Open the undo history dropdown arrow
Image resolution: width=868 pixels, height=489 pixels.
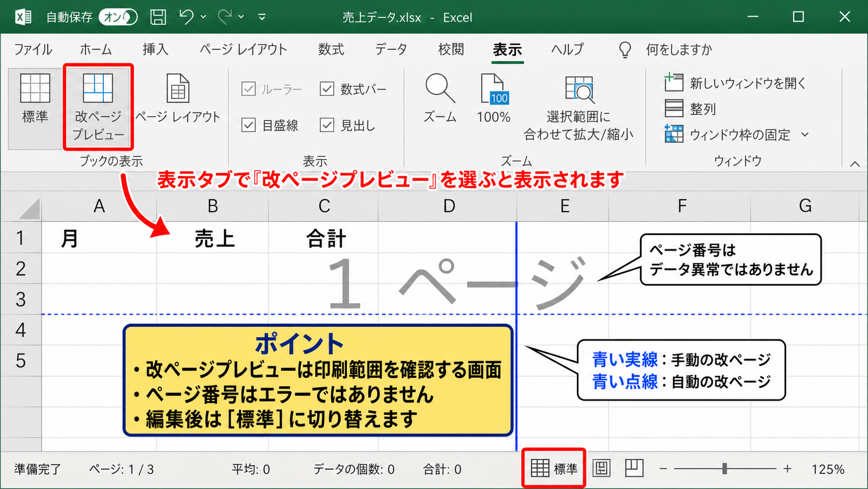[x=204, y=17]
